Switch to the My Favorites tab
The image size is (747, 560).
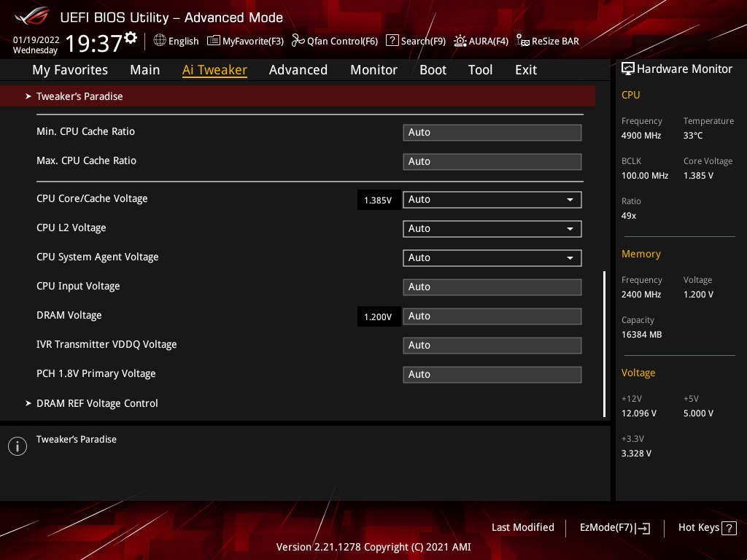(70, 70)
